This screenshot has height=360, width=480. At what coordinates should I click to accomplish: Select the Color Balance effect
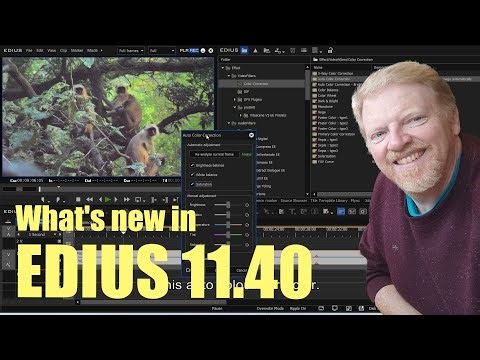tap(325, 90)
